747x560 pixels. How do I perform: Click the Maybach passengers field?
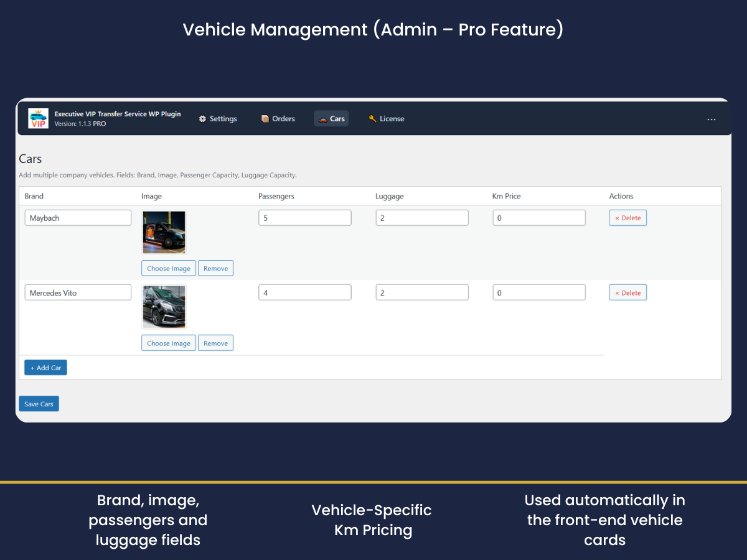tap(304, 218)
